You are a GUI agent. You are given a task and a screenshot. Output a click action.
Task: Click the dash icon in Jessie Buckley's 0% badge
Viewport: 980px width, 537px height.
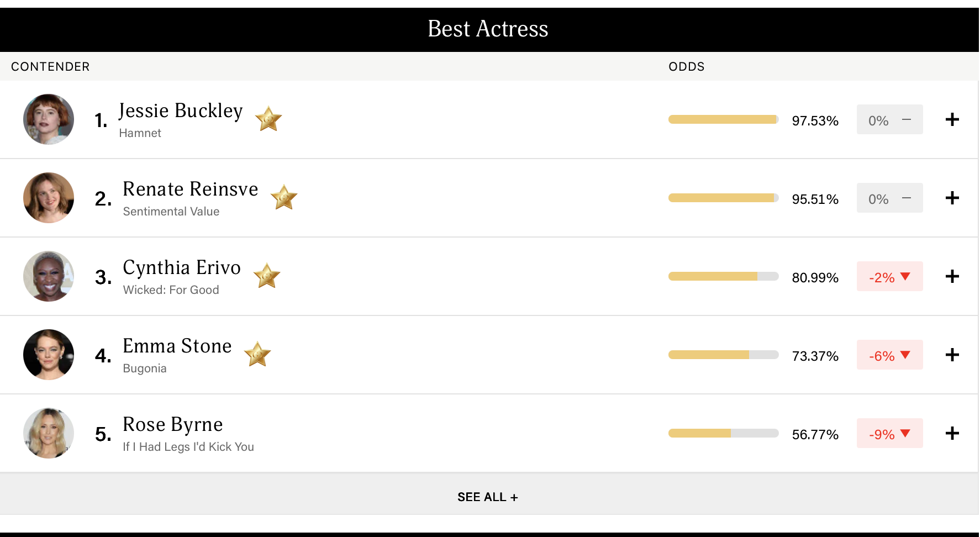907,119
